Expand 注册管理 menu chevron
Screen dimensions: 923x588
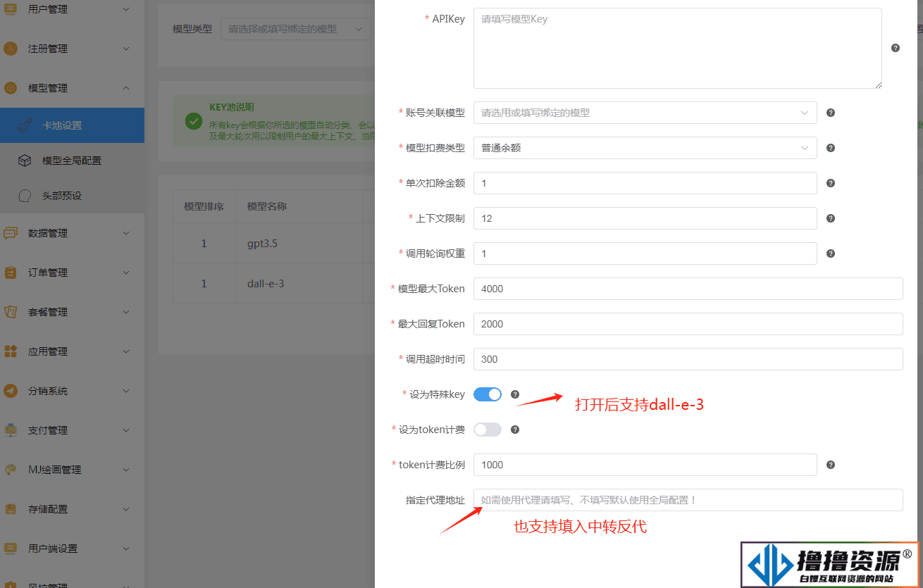click(x=126, y=49)
